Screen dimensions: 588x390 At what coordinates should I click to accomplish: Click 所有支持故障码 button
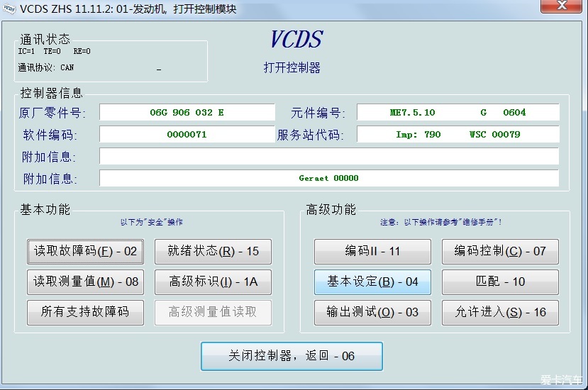(x=86, y=313)
